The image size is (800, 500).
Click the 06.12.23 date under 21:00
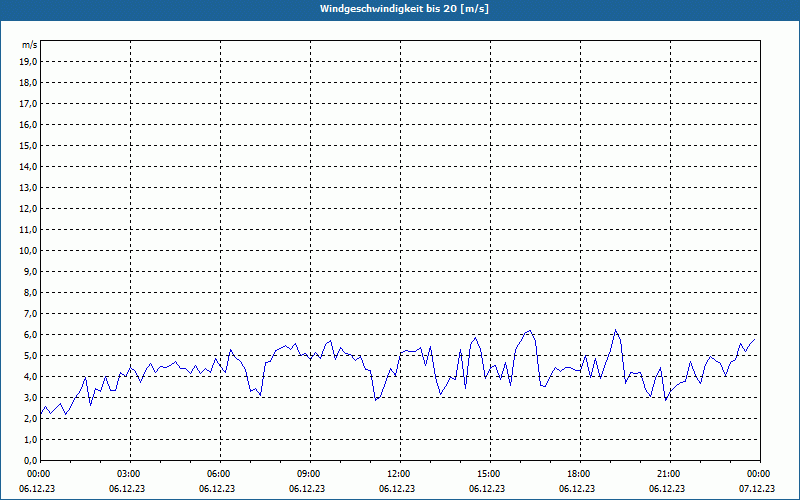pos(667,489)
